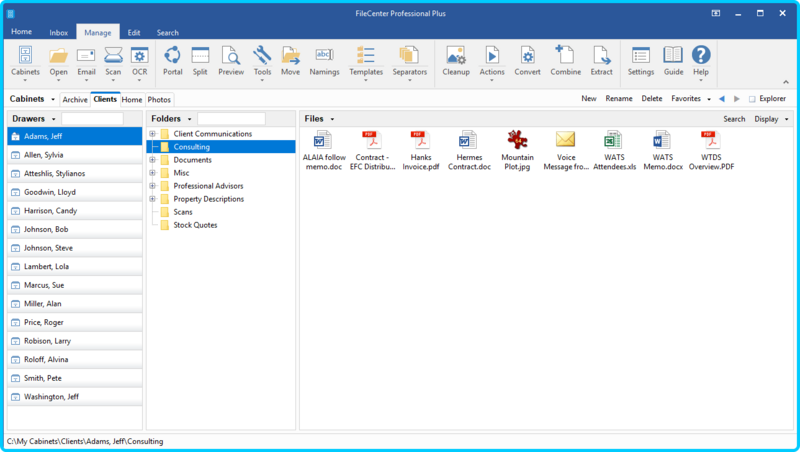Image resolution: width=800 pixels, height=452 pixels.
Task: Click the New button
Action: click(589, 98)
